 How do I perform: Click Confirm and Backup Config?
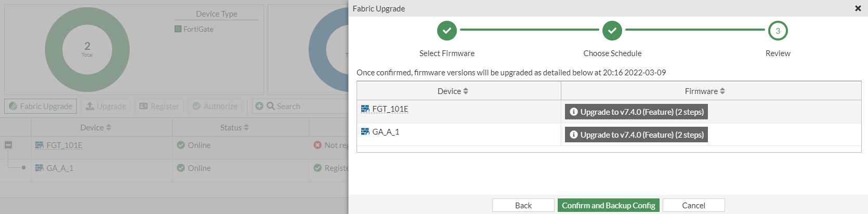coord(608,206)
